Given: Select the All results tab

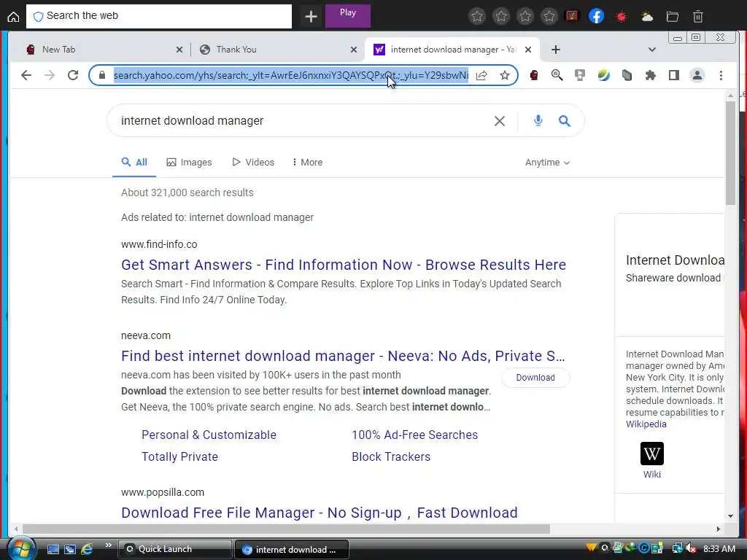Looking at the screenshot, I should (134, 163).
